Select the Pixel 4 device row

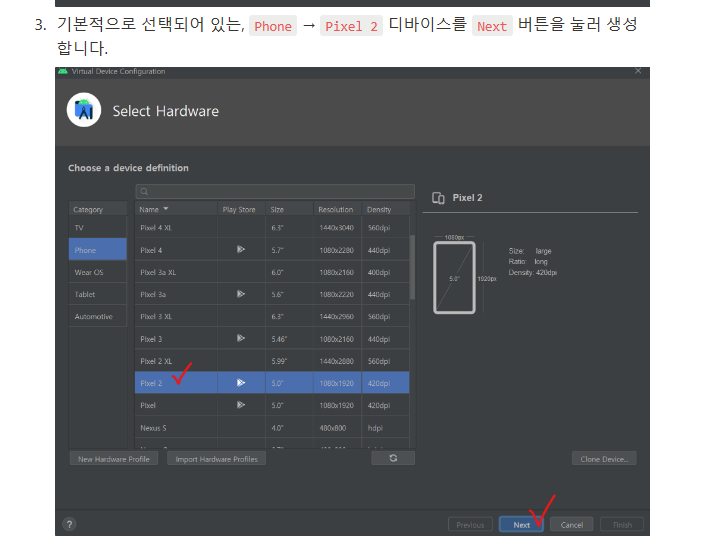click(272, 250)
